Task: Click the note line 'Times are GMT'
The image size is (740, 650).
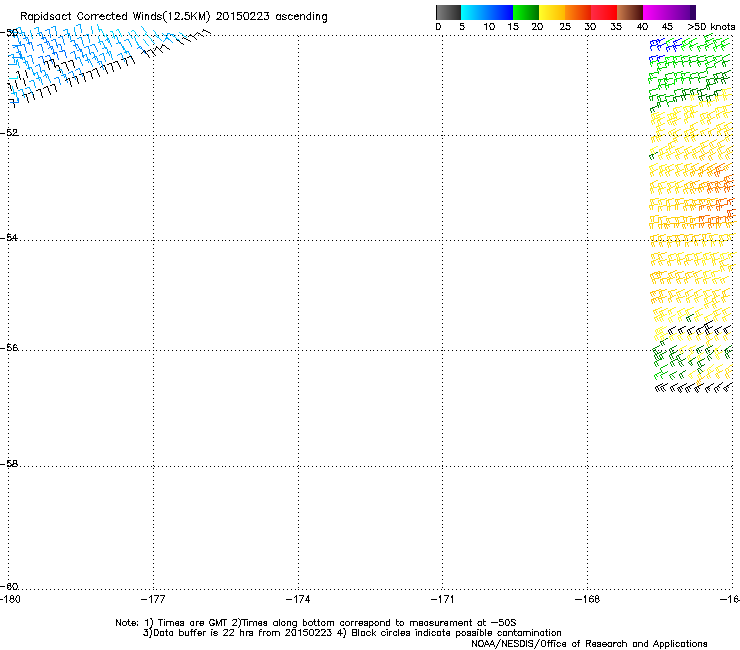Action: 193,623
